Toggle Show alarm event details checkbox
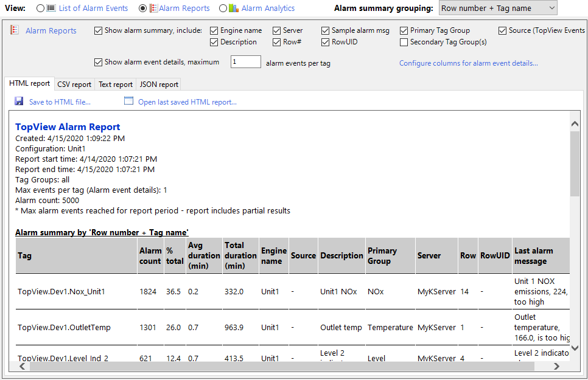 click(98, 62)
